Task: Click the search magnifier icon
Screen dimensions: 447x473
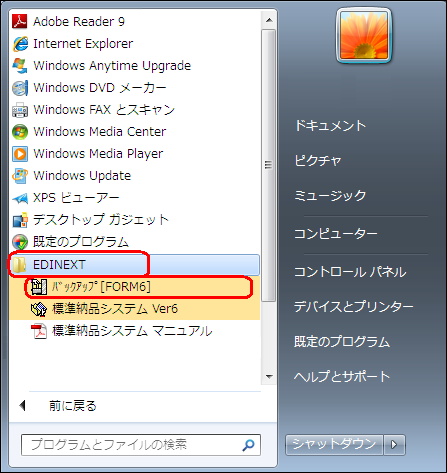Action: (248, 445)
